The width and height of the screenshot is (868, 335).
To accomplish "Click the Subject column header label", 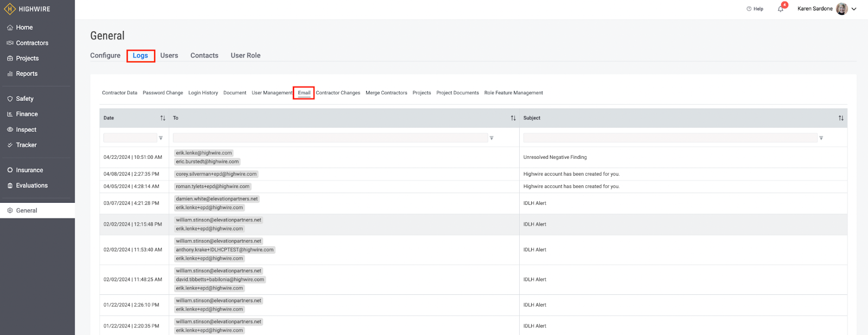I will coord(532,118).
